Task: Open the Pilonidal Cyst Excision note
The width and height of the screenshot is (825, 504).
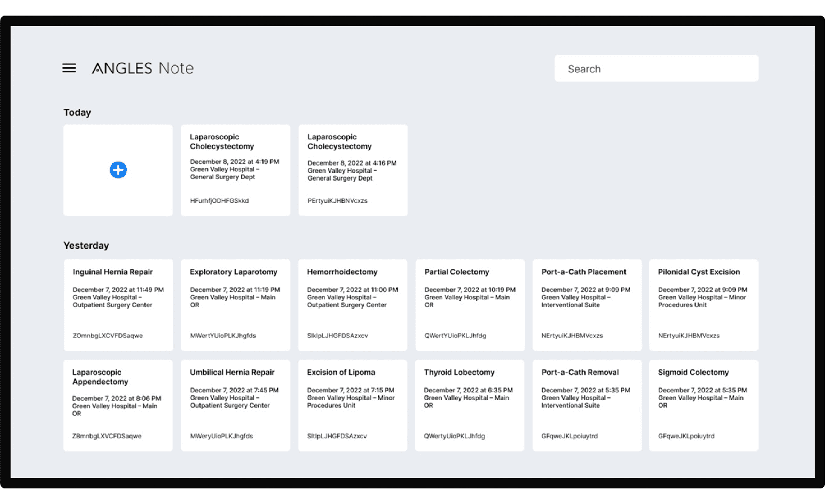Action: (x=703, y=305)
